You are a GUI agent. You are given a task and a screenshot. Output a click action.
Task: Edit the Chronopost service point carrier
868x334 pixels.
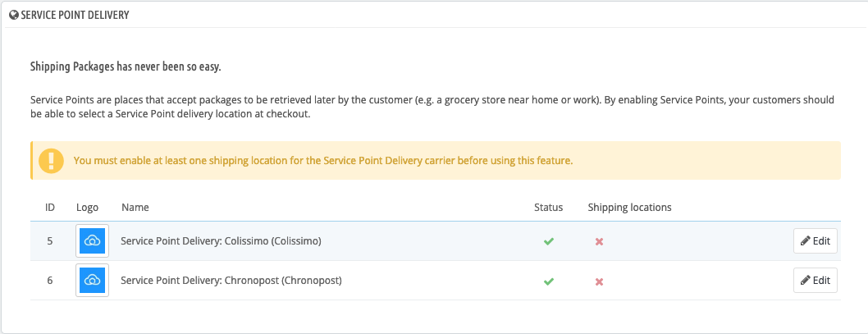tap(815, 281)
